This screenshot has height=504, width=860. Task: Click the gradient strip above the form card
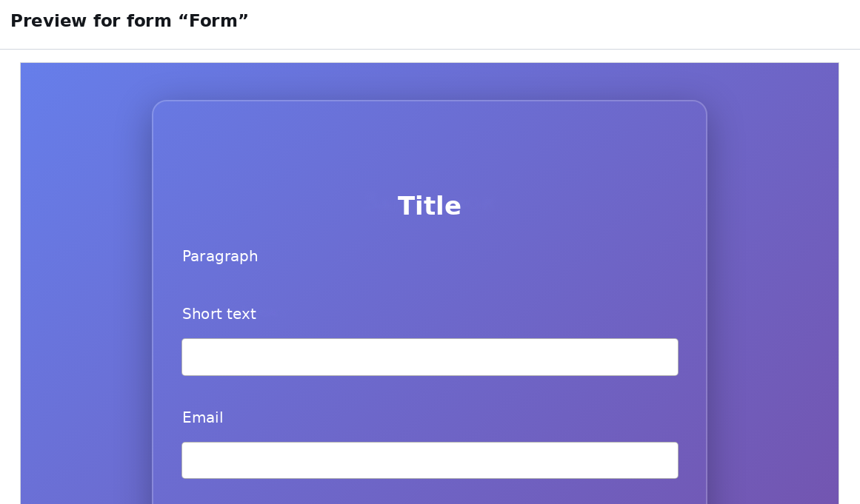(x=430, y=81)
